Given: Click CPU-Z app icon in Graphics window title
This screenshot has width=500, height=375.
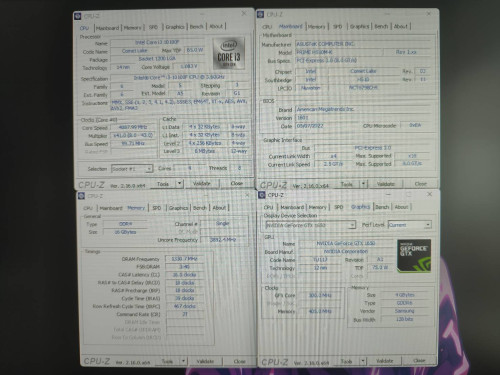Looking at the screenshot, I should tap(262, 195).
